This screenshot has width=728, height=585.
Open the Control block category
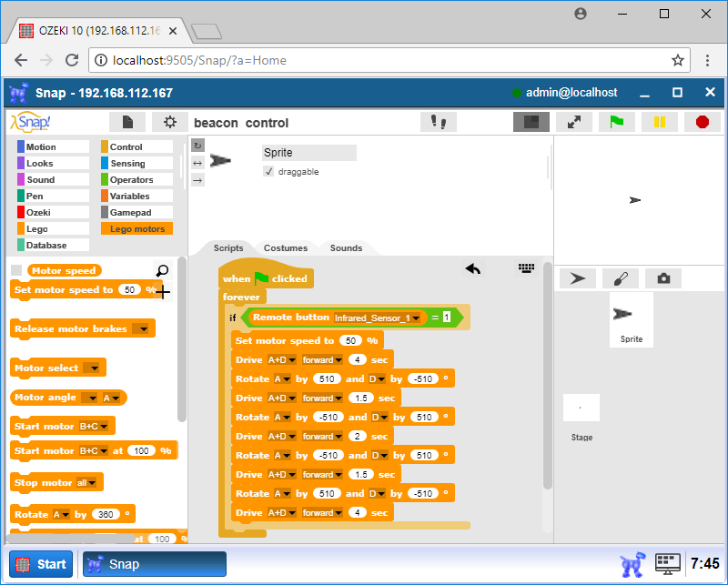[x=137, y=146]
